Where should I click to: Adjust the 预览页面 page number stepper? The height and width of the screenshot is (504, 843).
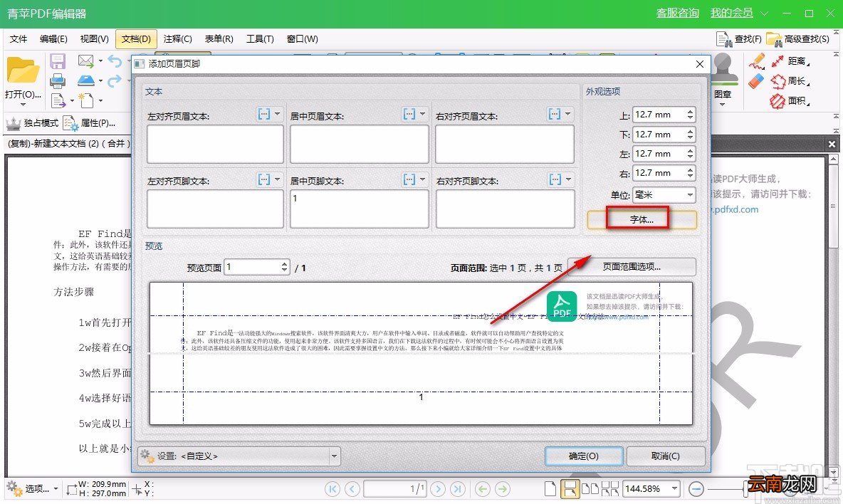(x=284, y=266)
